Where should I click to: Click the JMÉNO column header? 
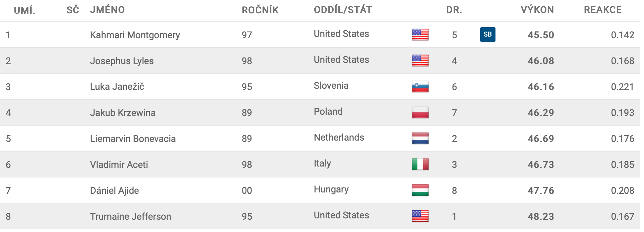[107, 10]
